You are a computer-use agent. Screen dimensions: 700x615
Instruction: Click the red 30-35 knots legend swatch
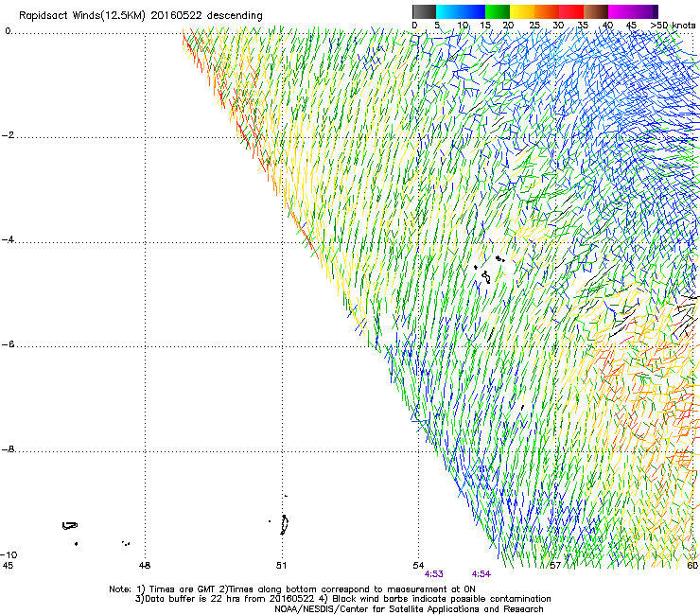[x=571, y=11]
